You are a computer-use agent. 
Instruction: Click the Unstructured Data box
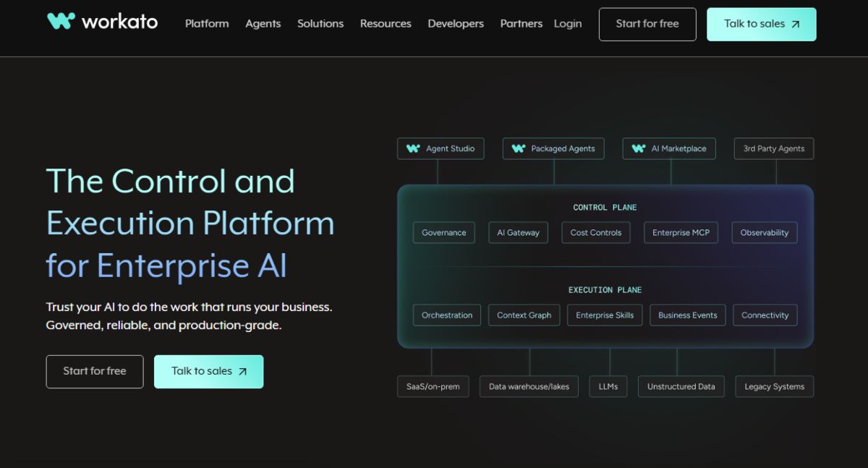pyautogui.click(x=681, y=386)
